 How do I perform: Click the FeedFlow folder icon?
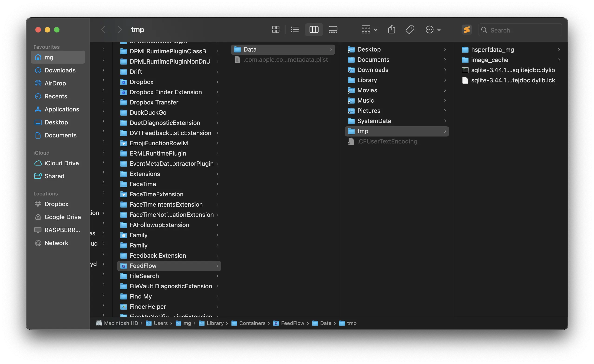click(x=123, y=266)
